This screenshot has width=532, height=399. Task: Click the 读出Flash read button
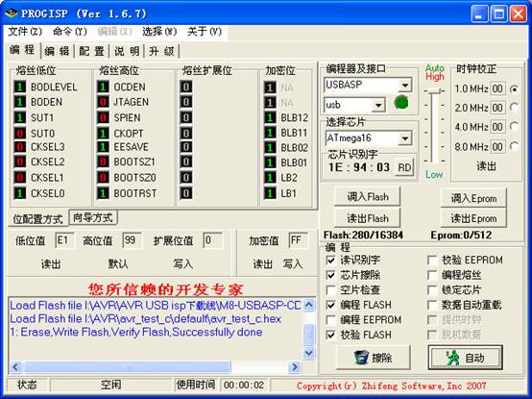click(x=368, y=218)
